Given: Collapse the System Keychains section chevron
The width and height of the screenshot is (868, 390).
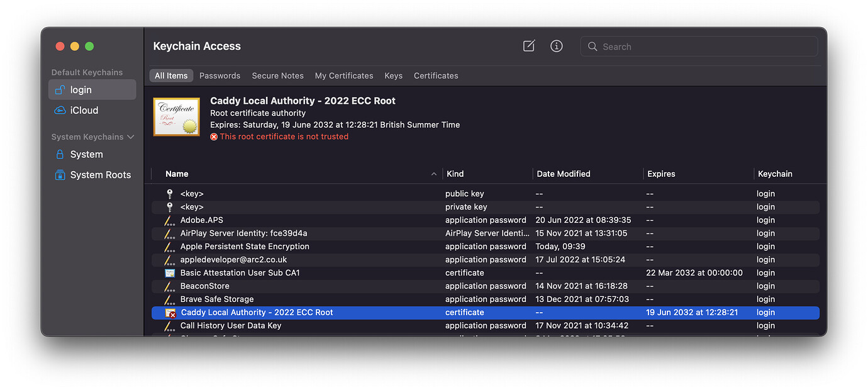Looking at the screenshot, I should click(131, 136).
